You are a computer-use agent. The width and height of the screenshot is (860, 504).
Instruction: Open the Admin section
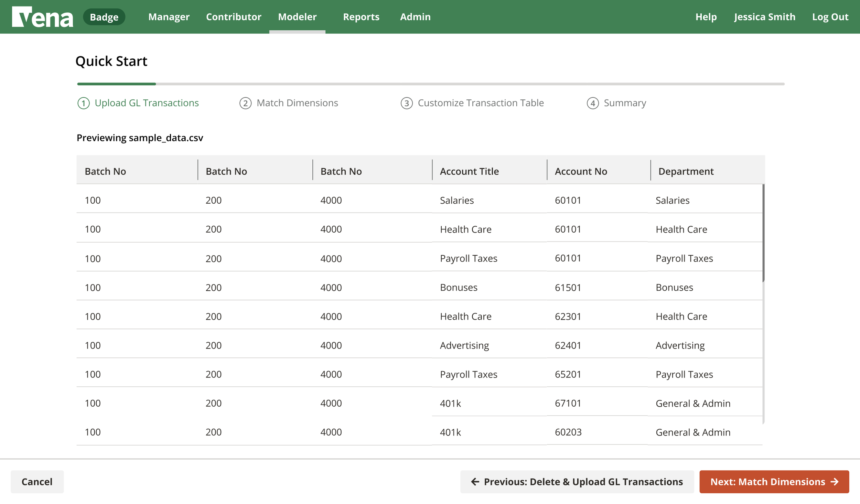pyautogui.click(x=415, y=17)
